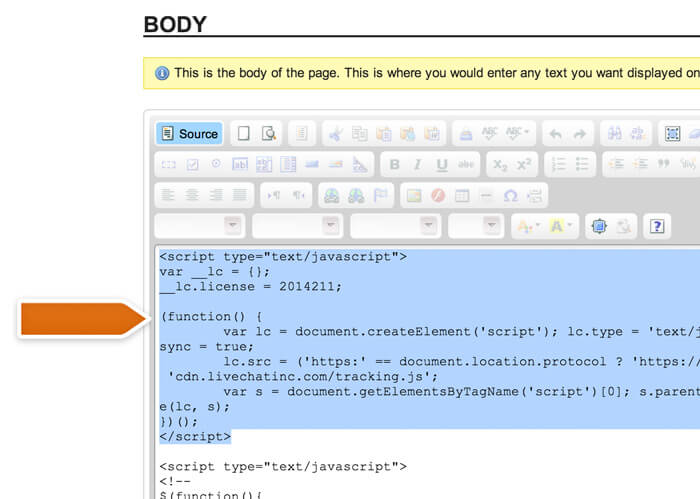Viewport: 700px width, 499px height.
Task: Insert a Radio Button form field
Action: (216, 164)
